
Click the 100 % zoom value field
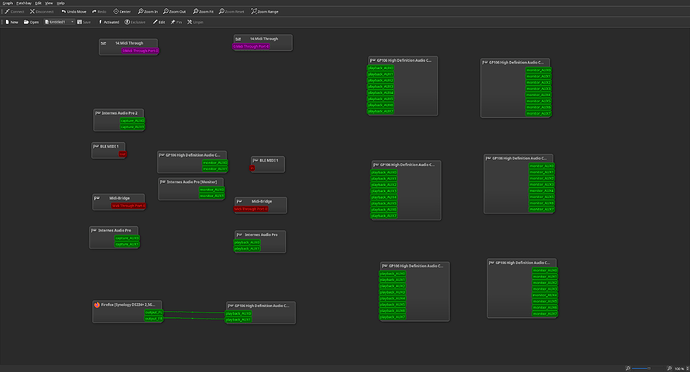tap(679, 368)
